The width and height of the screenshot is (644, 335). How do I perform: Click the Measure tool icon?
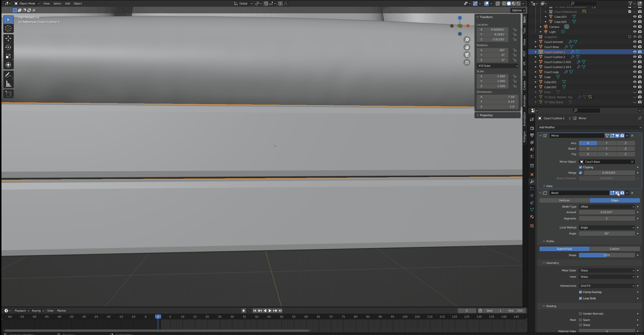(8, 83)
